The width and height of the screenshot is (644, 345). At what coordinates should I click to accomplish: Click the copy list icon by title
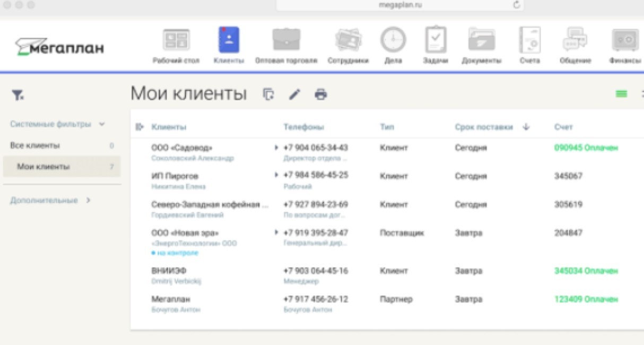(269, 94)
